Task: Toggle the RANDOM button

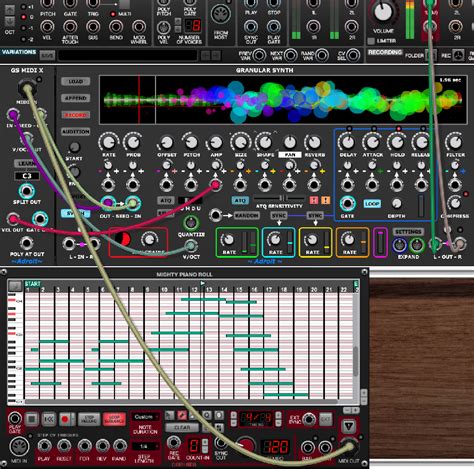Action: point(246,215)
